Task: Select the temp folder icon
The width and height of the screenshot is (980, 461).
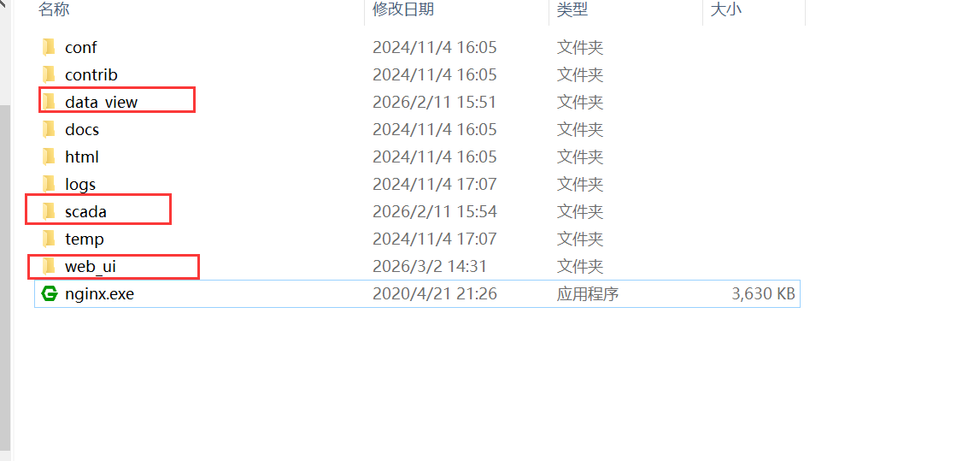Action: click(x=49, y=239)
